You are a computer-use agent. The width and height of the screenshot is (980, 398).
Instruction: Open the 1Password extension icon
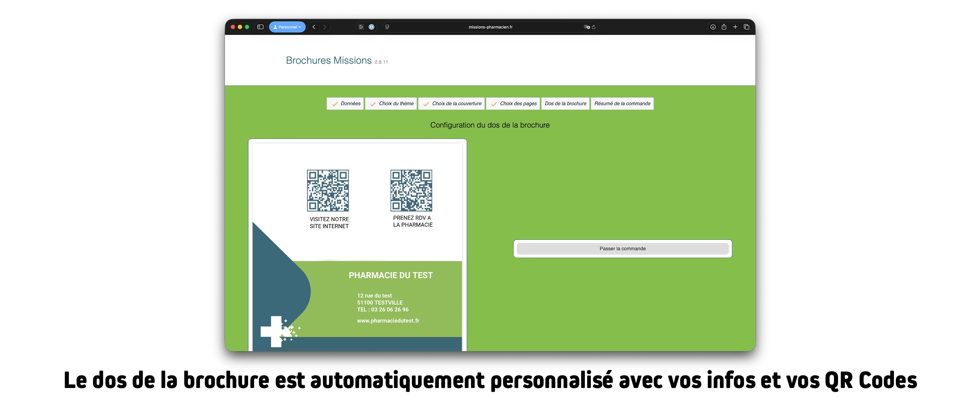pyautogui.click(x=372, y=27)
